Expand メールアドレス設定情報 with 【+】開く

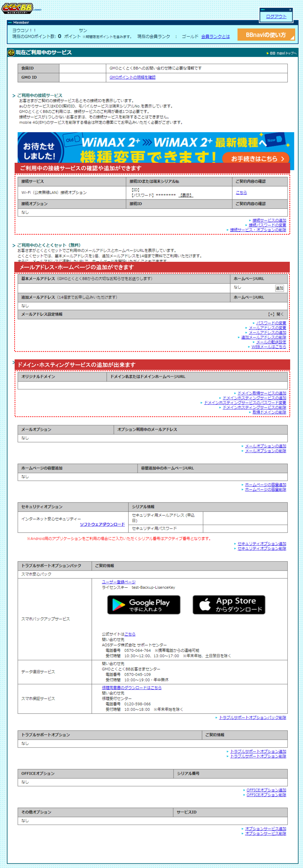276,314
